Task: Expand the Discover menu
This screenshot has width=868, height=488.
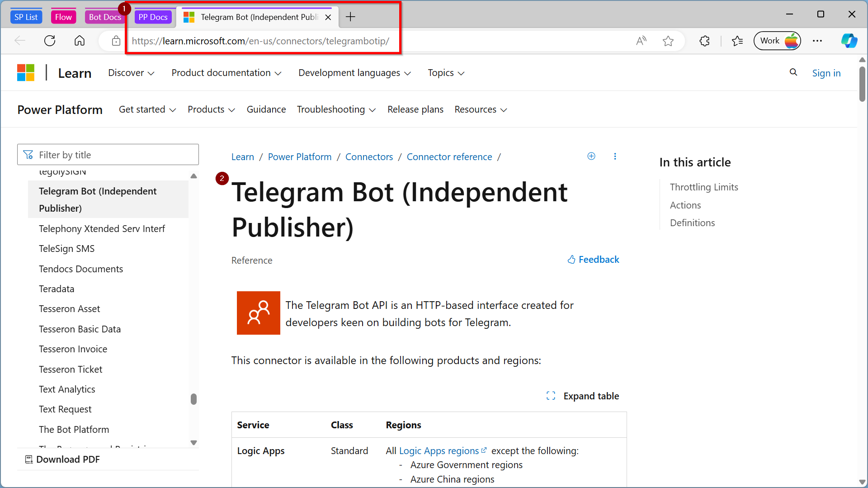Action: (131, 73)
